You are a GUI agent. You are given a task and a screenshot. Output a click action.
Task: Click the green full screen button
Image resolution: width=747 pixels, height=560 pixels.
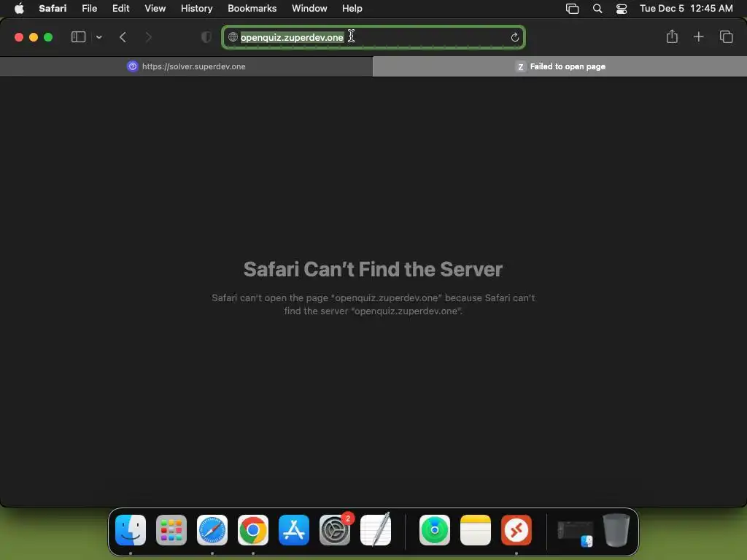click(x=48, y=37)
